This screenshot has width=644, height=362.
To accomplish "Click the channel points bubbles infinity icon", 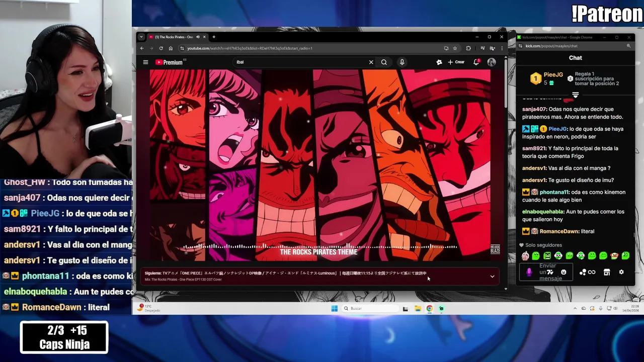I will pyautogui.click(x=587, y=272).
